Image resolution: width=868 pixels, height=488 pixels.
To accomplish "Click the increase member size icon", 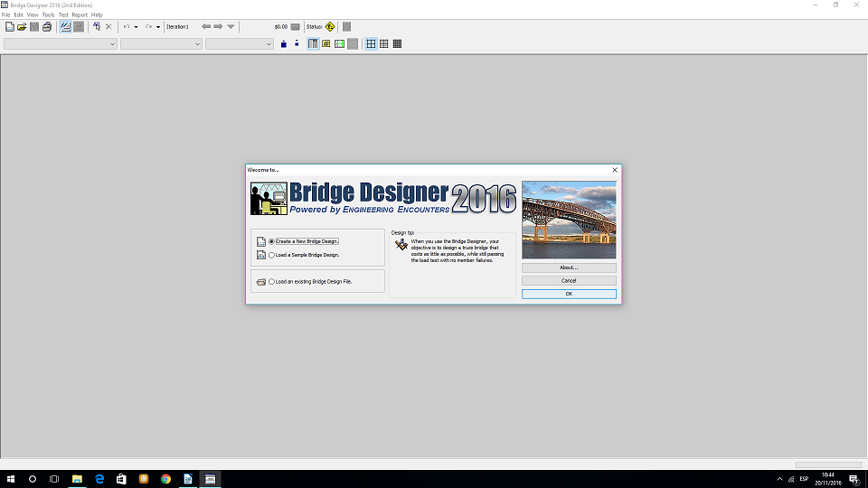I will [x=284, y=43].
